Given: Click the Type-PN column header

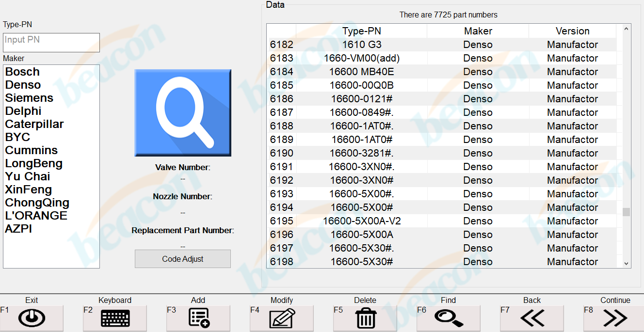Looking at the screenshot, I should coord(361,31).
